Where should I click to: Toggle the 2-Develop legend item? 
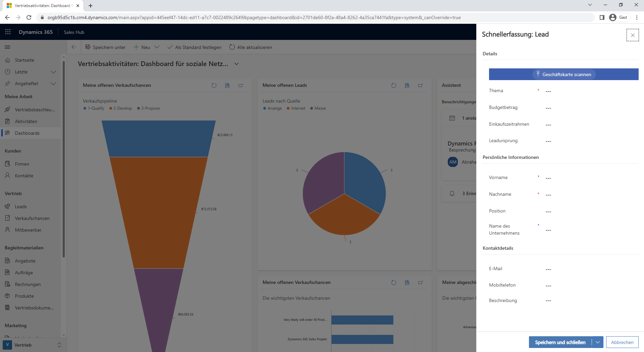121,108
